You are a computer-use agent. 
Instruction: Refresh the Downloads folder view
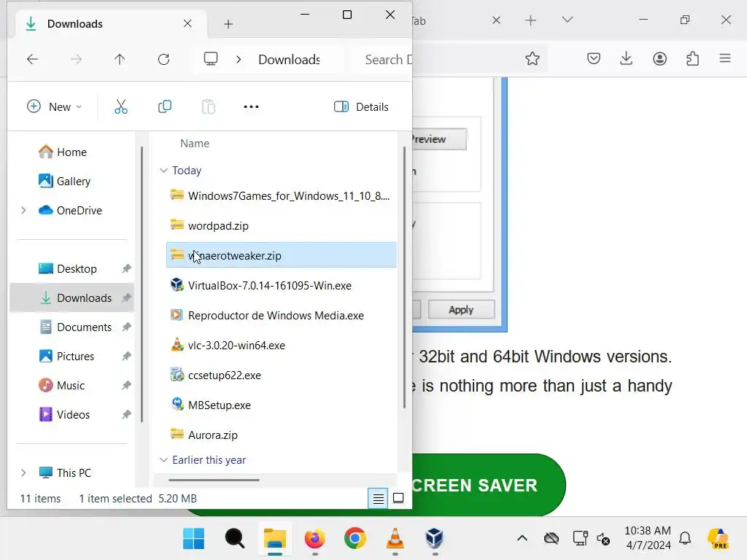[163, 60]
